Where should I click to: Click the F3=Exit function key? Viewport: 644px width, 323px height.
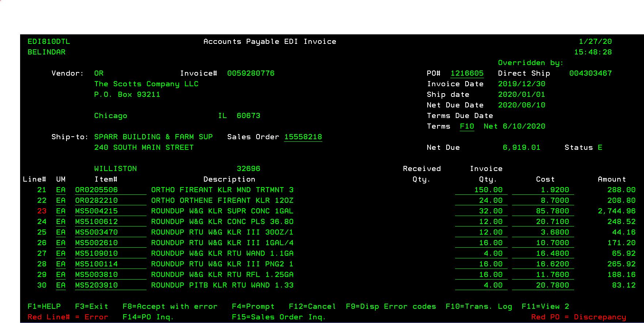click(x=91, y=307)
